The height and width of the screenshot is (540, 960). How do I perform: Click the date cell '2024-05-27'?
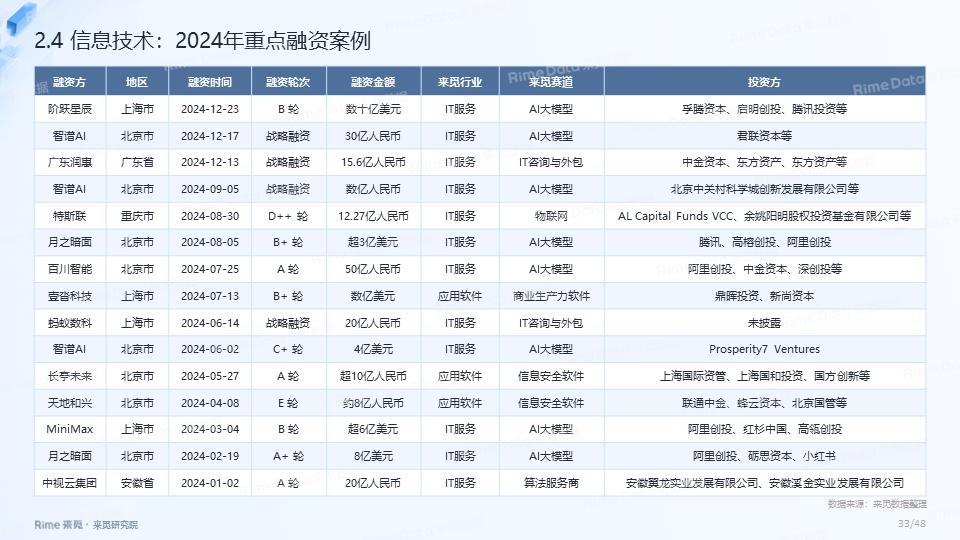point(210,377)
